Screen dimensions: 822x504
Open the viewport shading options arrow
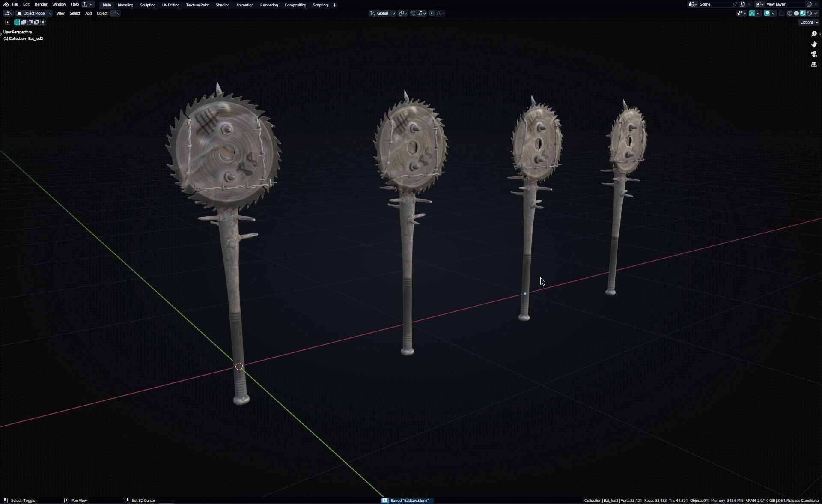pyautogui.click(x=816, y=13)
